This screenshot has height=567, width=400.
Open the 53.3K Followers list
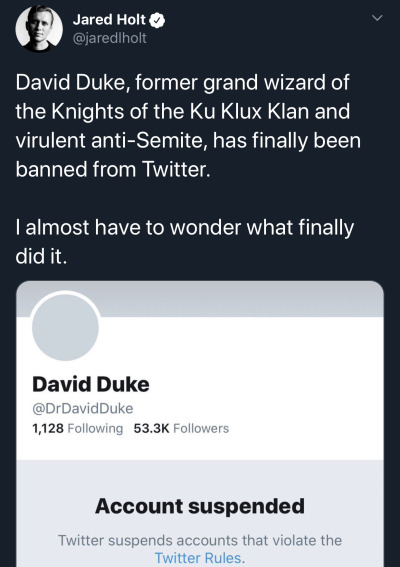pyautogui.click(x=181, y=429)
